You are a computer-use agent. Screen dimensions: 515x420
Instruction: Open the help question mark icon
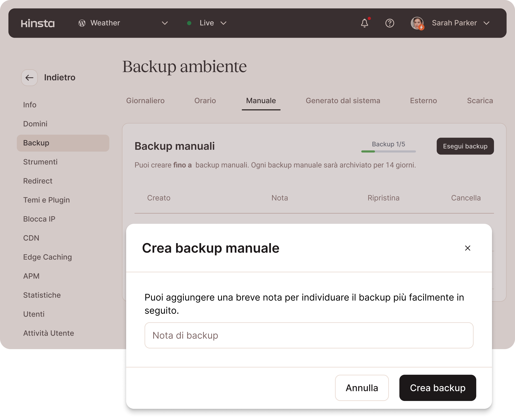[390, 23]
